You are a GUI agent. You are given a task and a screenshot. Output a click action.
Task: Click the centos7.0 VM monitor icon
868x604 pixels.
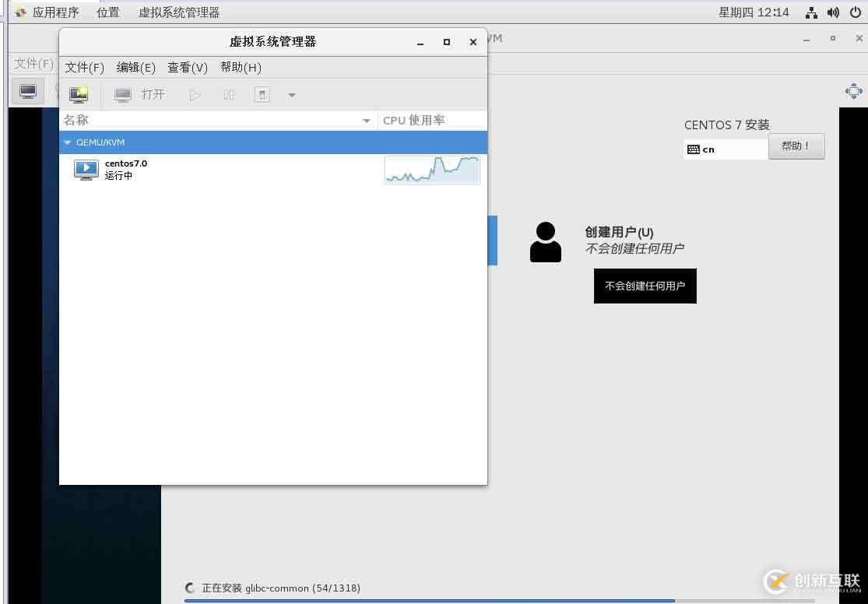click(86, 170)
